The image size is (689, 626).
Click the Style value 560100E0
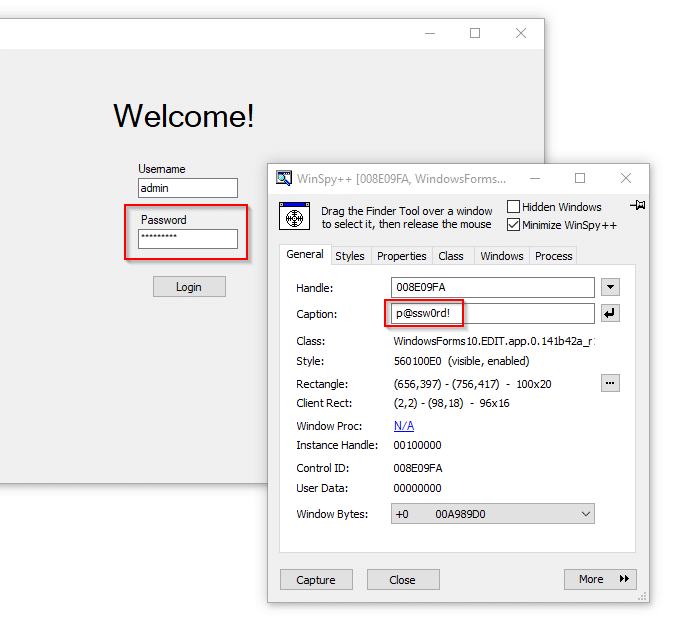point(417,361)
